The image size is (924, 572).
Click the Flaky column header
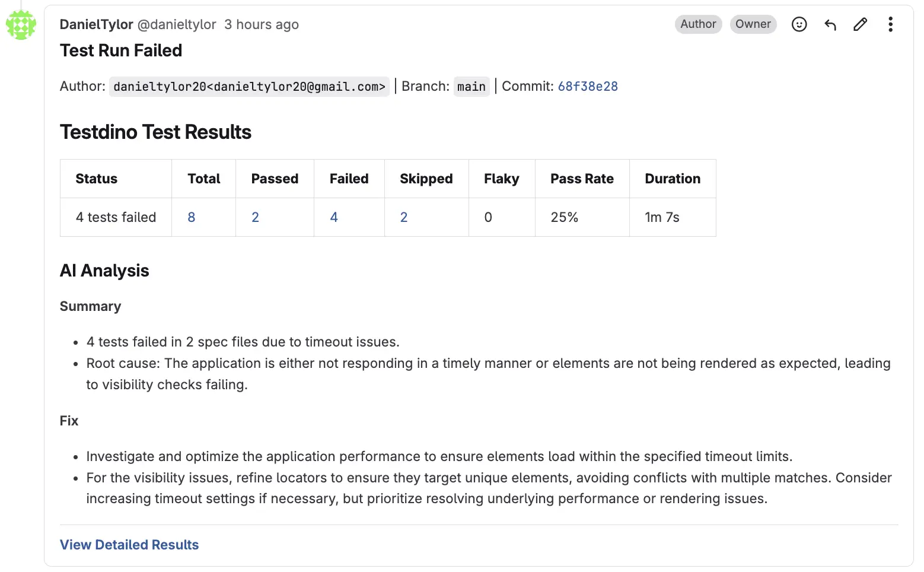tap(501, 179)
